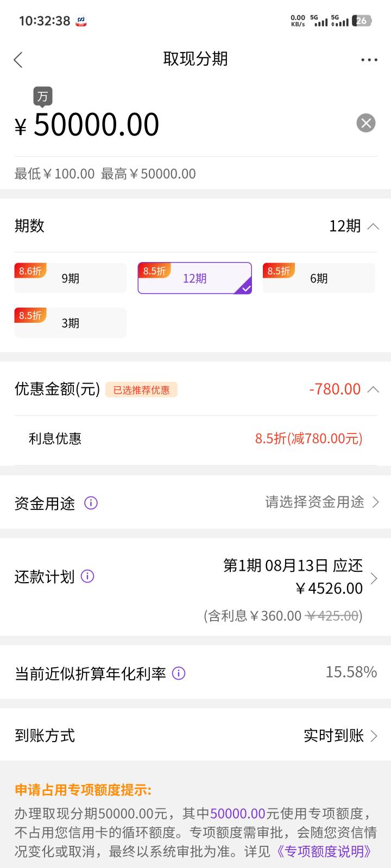391x868 pixels.
Task: Open repayment plan details chevron
Action: [x=374, y=578]
